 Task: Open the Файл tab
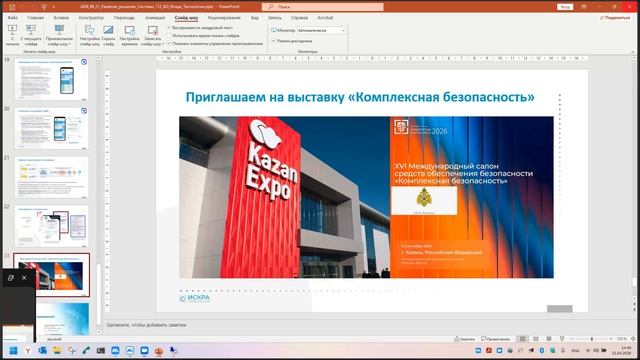(x=13, y=18)
